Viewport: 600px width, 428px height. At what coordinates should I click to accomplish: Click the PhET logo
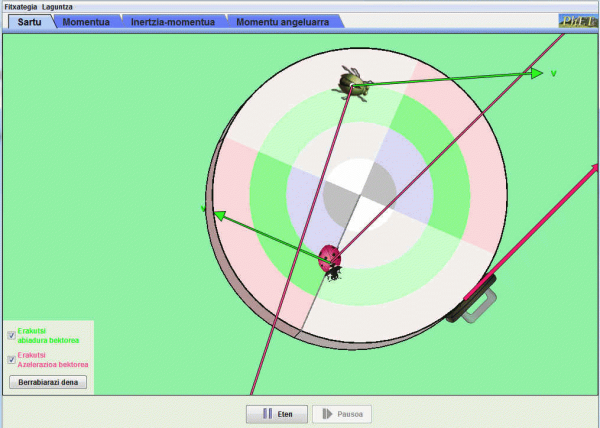pos(576,20)
